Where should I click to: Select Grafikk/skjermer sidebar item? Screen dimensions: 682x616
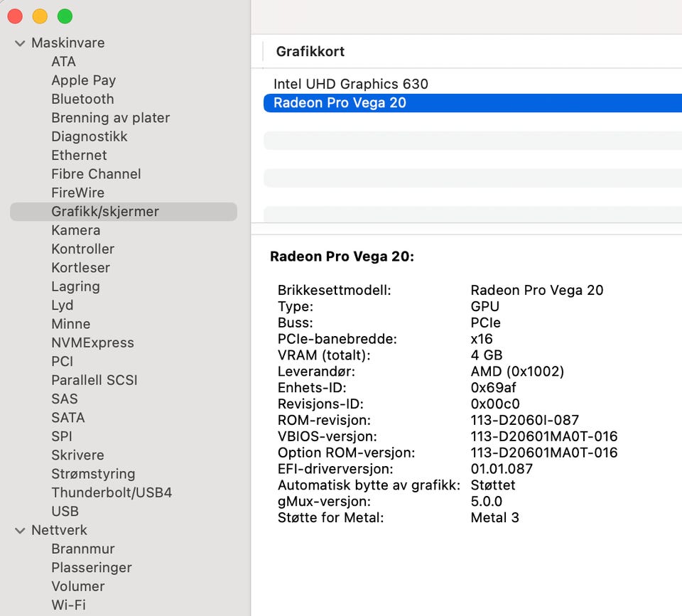click(124, 212)
